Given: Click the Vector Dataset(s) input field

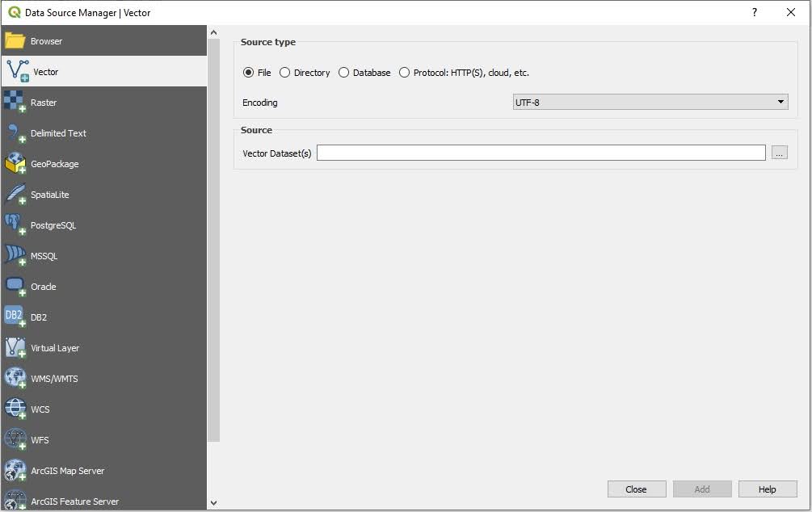Looking at the screenshot, I should pyautogui.click(x=541, y=153).
